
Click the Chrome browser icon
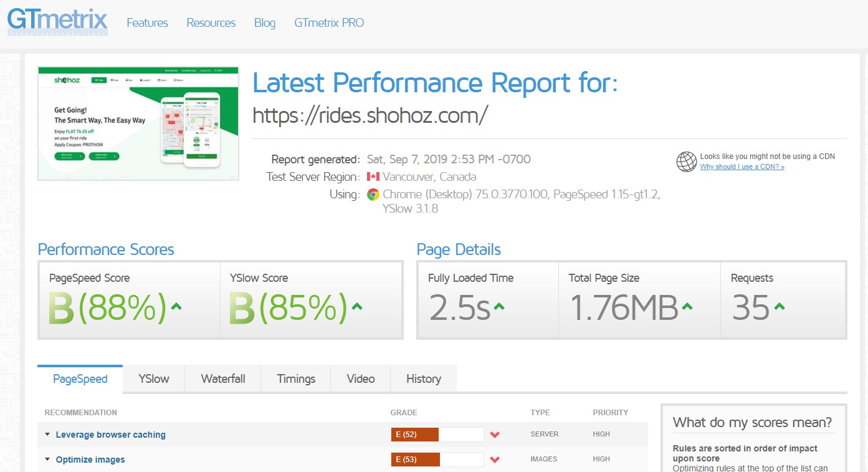tap(373, 195)
